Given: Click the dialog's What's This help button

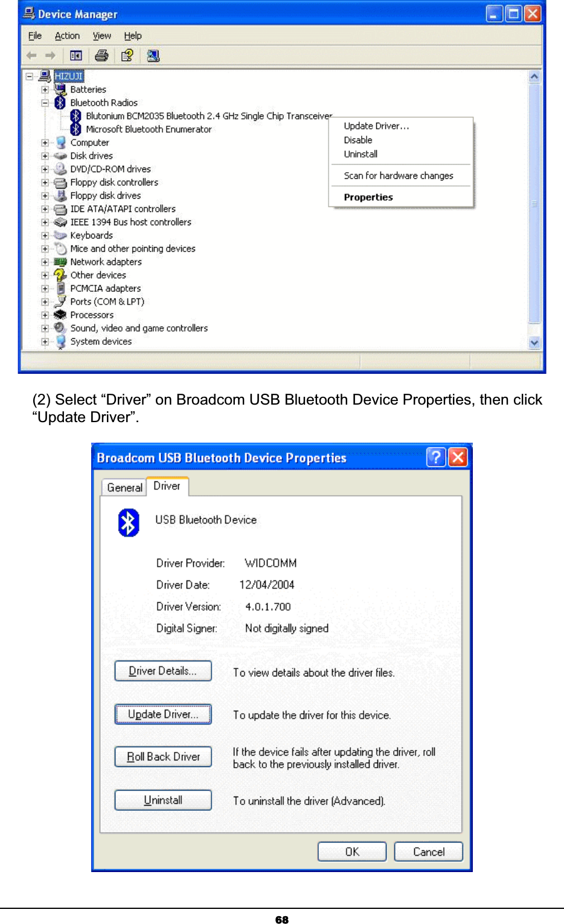Looking at the screenshot, I should click(x=436, y=457).
